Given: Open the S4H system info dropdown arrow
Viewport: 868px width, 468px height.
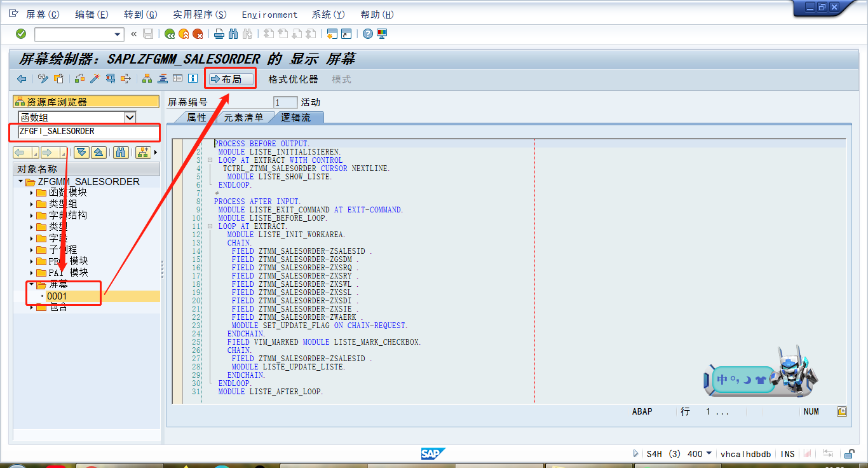Looking at the screenshot, I should (709, 453).
